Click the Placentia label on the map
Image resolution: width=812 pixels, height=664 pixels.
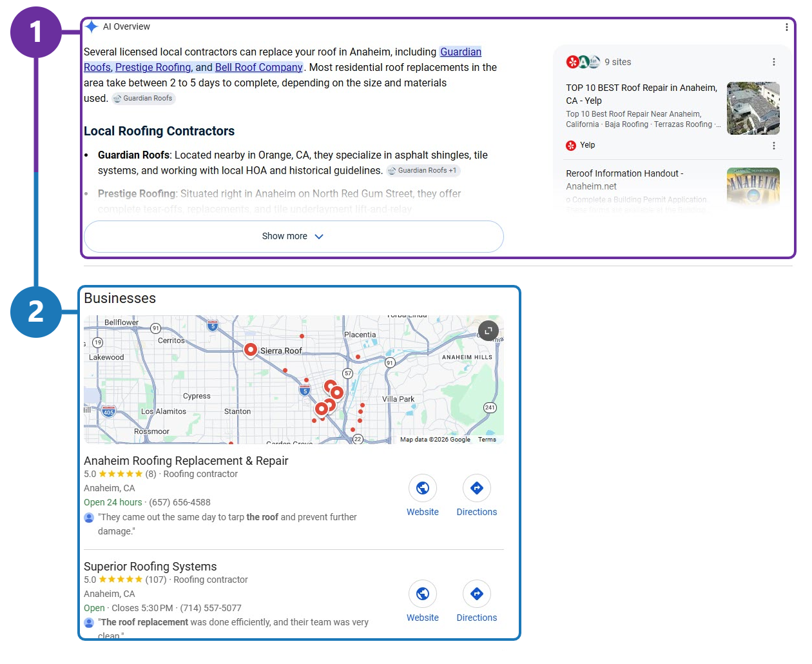(360, 335)
